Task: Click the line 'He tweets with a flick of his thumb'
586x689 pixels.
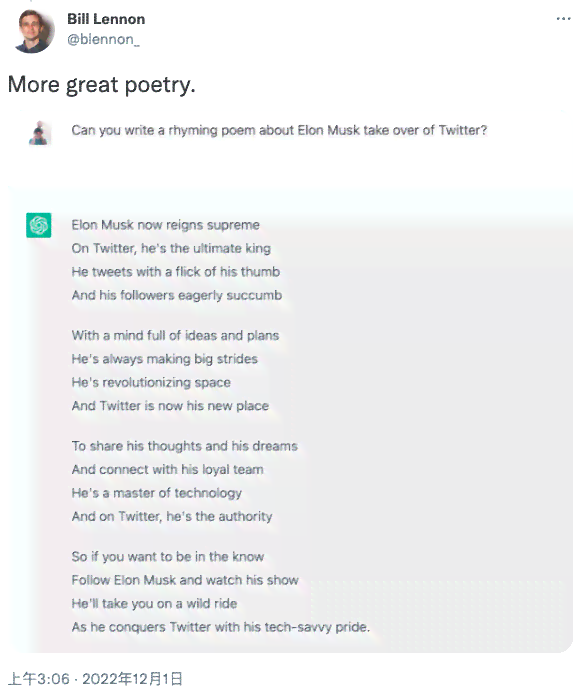Action: tap(176, 272)
